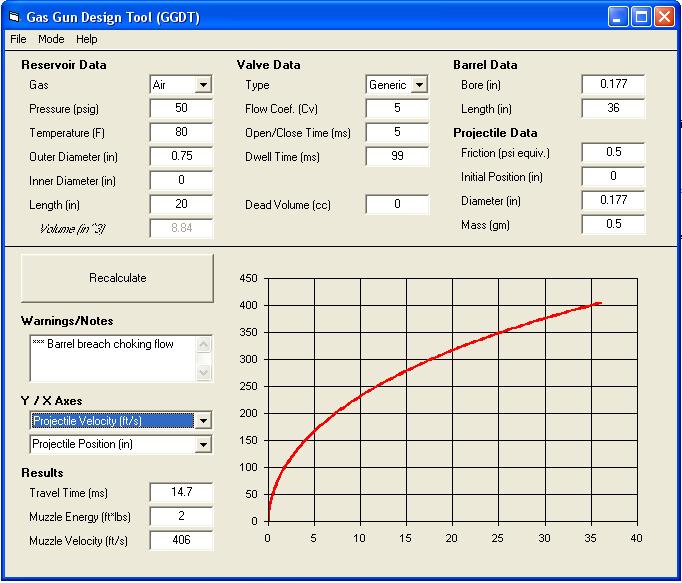Expand the Valve Type dropdown
This screenshot has width=682, height=583.
[419, 85]
